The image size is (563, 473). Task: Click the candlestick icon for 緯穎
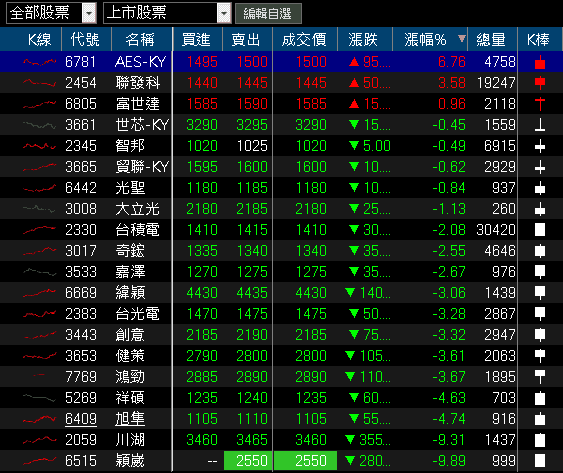(540, 293)
